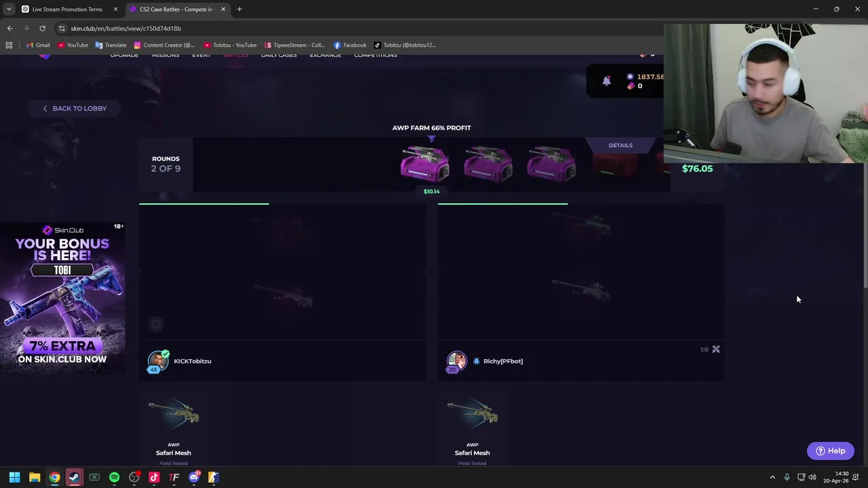
Task: Go back to lobby
Action: click(75, 108)
